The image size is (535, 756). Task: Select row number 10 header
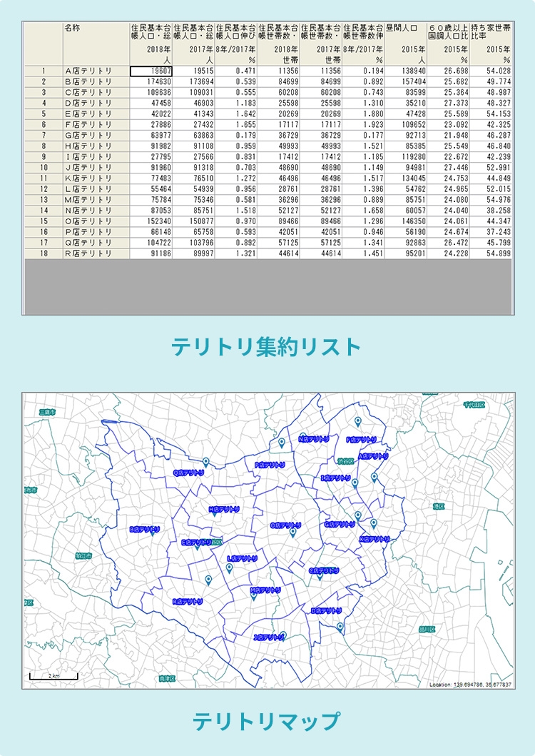[x=44, y=167]
